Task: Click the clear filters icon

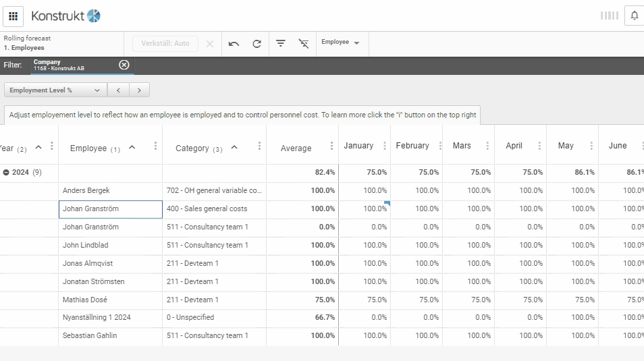Action: click(304, 44)
